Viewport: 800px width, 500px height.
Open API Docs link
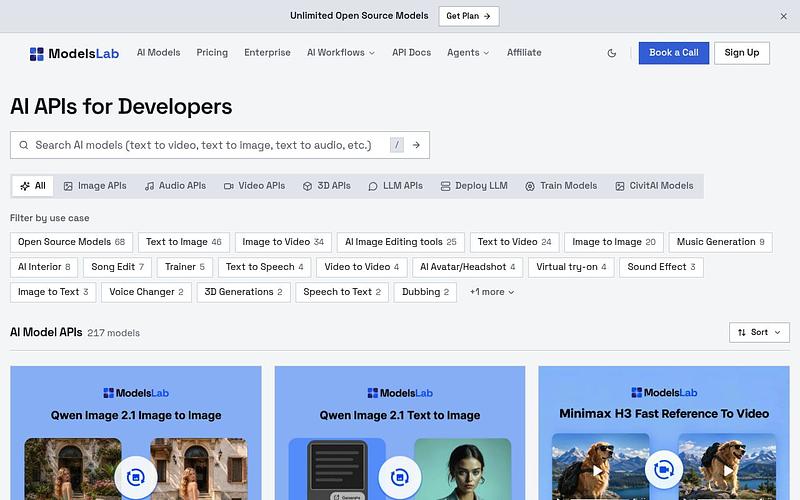[412, 53]
